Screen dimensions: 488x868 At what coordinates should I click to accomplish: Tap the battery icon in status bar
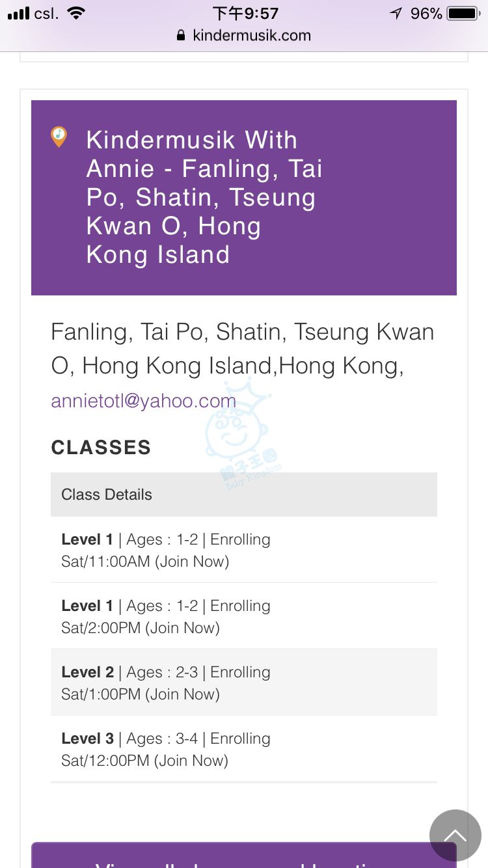463,14
